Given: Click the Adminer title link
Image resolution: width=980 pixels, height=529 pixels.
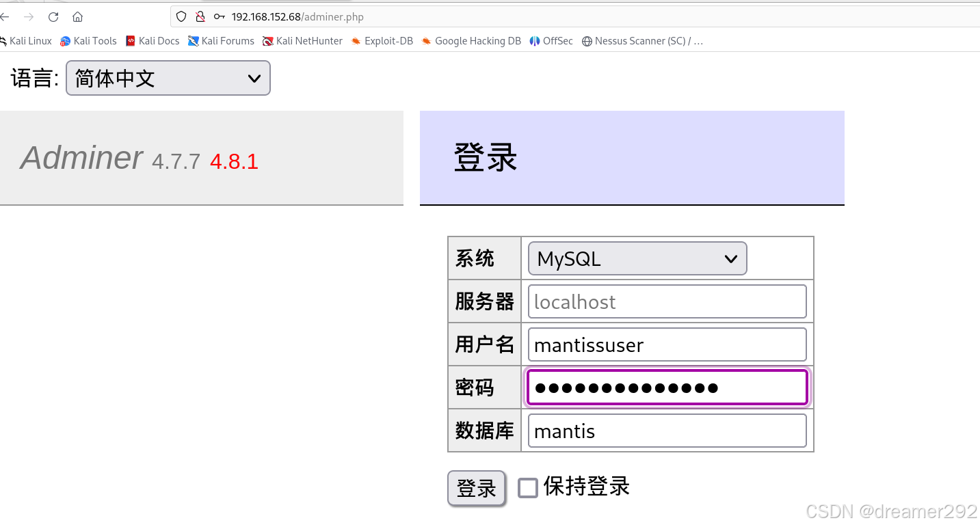Looking at the screenshot, I should (x=81, y=158).
